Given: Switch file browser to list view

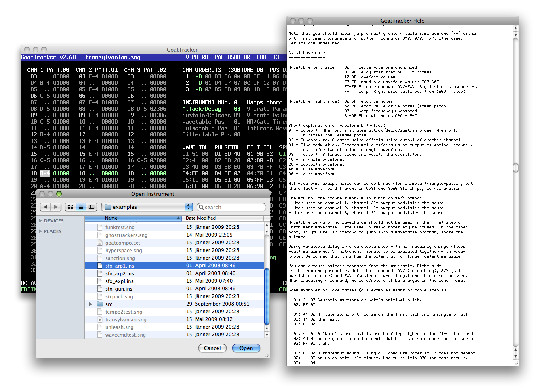Looking at the screenshot, I should tap(81, 207).
